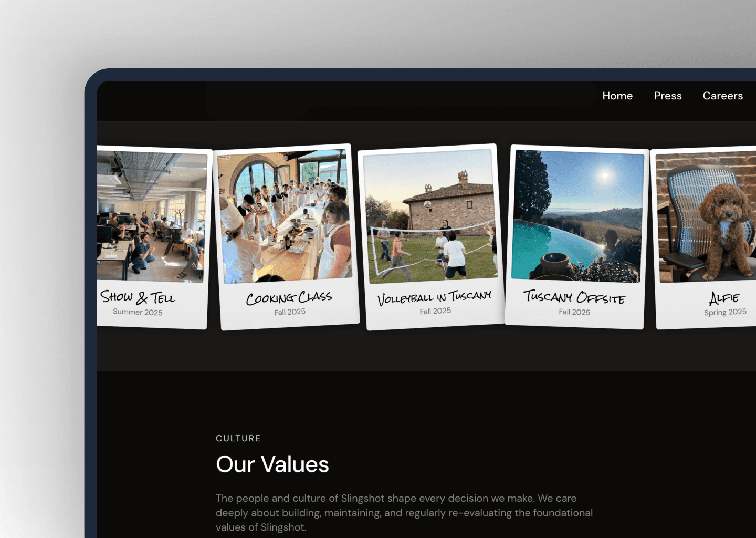The image size is (756, 538).
Task: Click the Spring 2025 date label
Action: click(725, 312)
